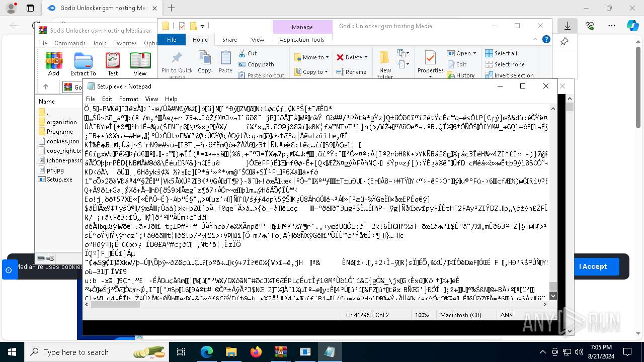Screen dimensions: 644x362
Task: Click Notepad icon in taskbar
Action: (330, 352)
